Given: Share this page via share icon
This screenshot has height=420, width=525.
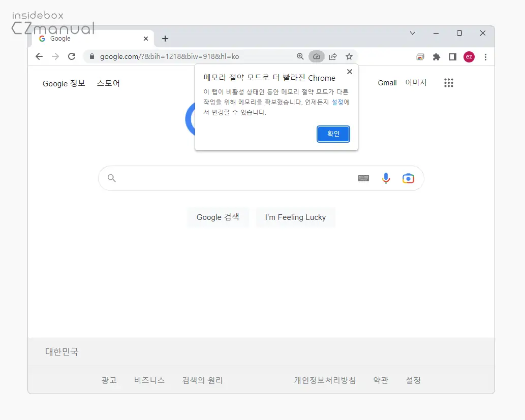Looking at the screenshot, I should coord(333,56).
